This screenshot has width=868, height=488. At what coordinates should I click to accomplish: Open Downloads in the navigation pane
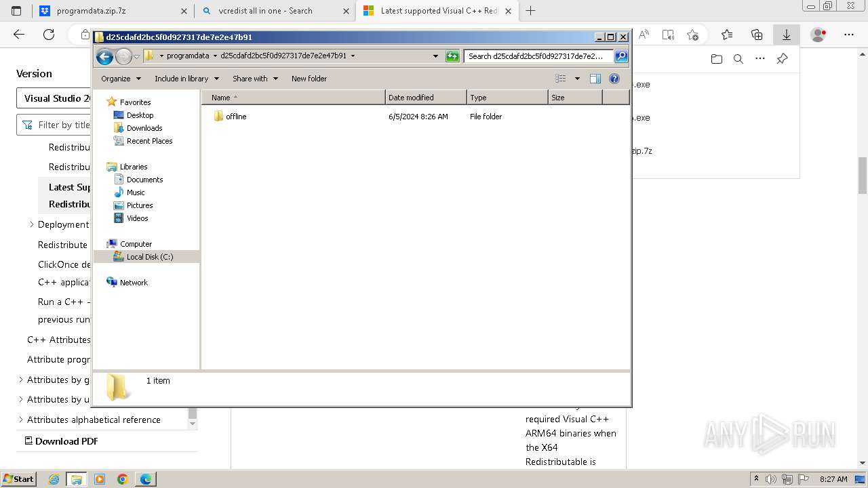[144, 128]
